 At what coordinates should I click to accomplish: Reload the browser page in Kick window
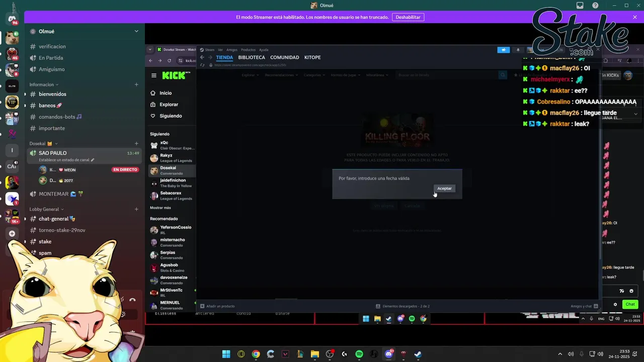coord(169,60)
